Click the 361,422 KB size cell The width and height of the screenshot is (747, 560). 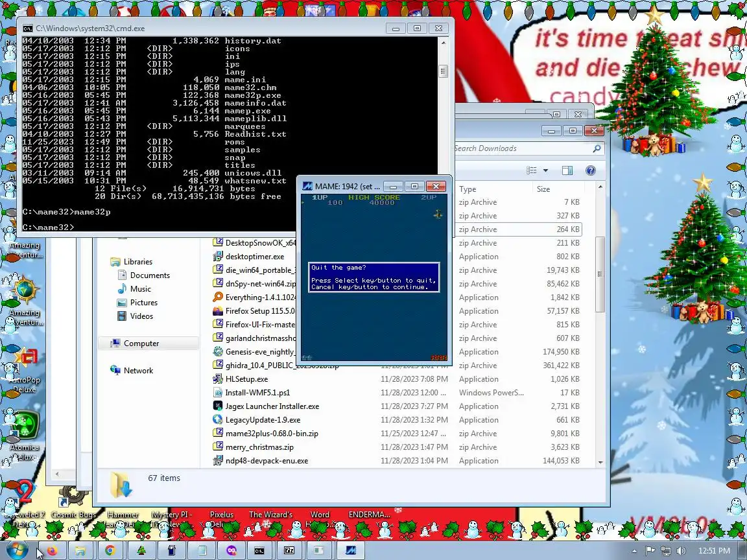(x=561, y=366)
